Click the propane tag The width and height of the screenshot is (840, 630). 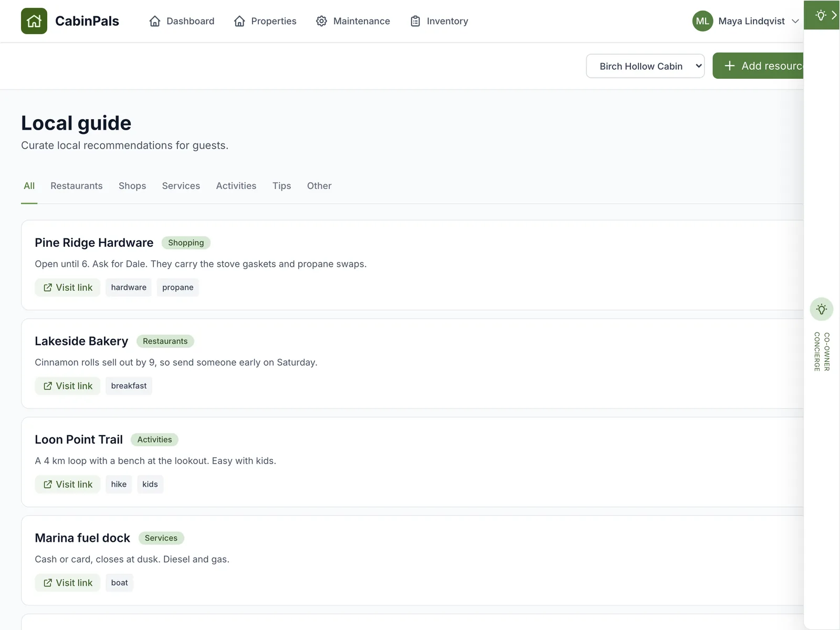pyautogui.click(x=178, y=287)
